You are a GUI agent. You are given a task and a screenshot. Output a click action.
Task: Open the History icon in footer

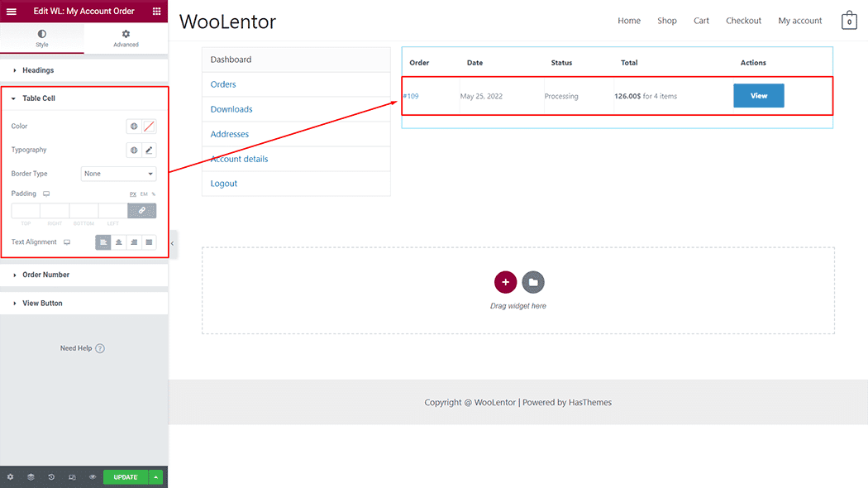(51, 477)
